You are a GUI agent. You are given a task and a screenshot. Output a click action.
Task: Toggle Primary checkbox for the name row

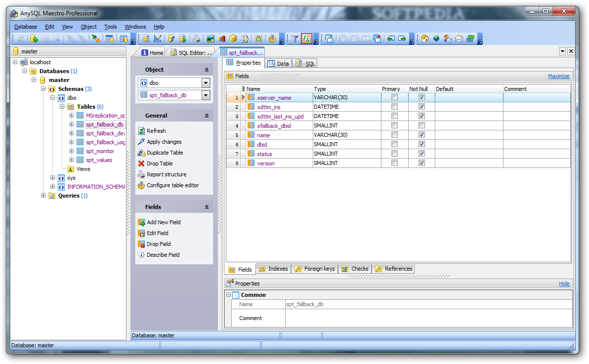pos(394,135)
